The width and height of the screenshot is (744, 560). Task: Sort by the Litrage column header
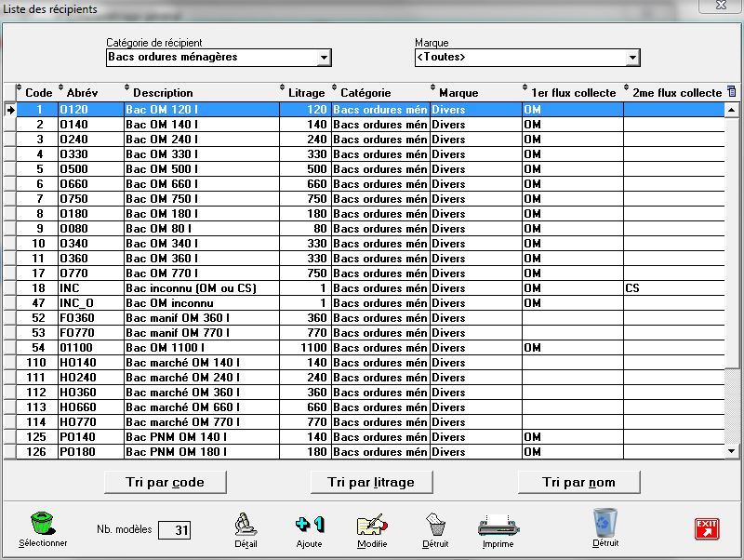(x=306, y=93)
